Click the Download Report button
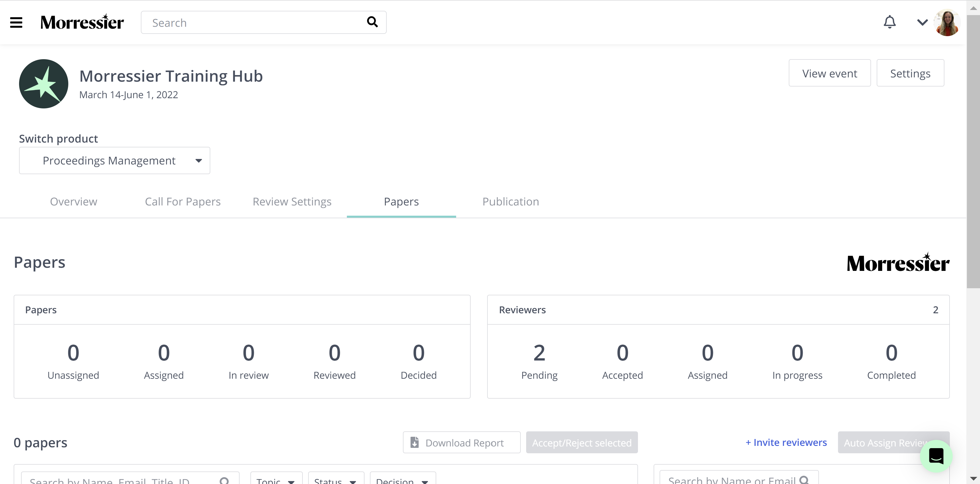 (x=462, y=442)
